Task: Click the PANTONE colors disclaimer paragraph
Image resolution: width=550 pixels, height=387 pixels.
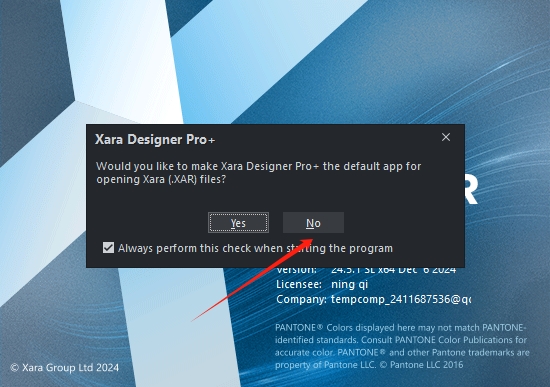Action: (x=402, y=346)
